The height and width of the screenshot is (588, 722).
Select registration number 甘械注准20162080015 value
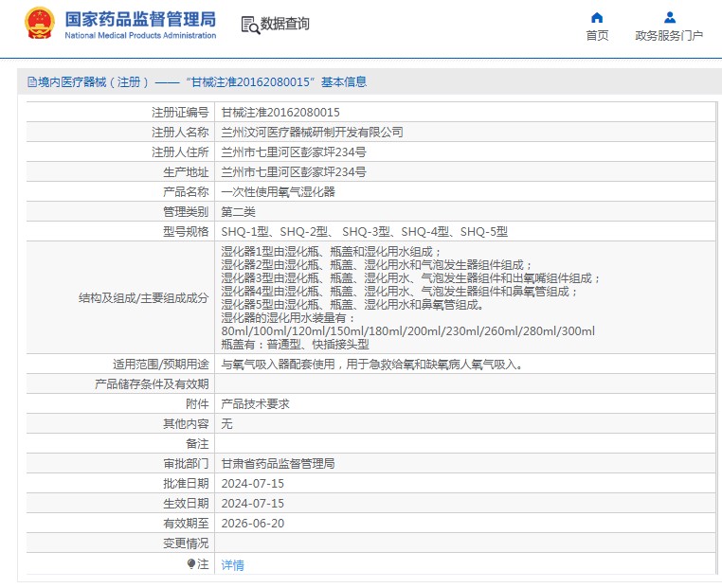point(280,113)
